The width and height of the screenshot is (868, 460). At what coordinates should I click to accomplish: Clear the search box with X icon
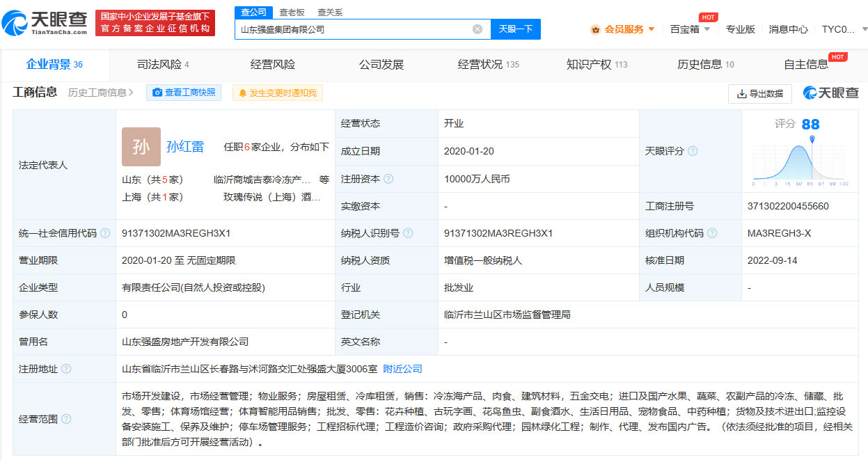pyautogui.click(x=478, y=29)
